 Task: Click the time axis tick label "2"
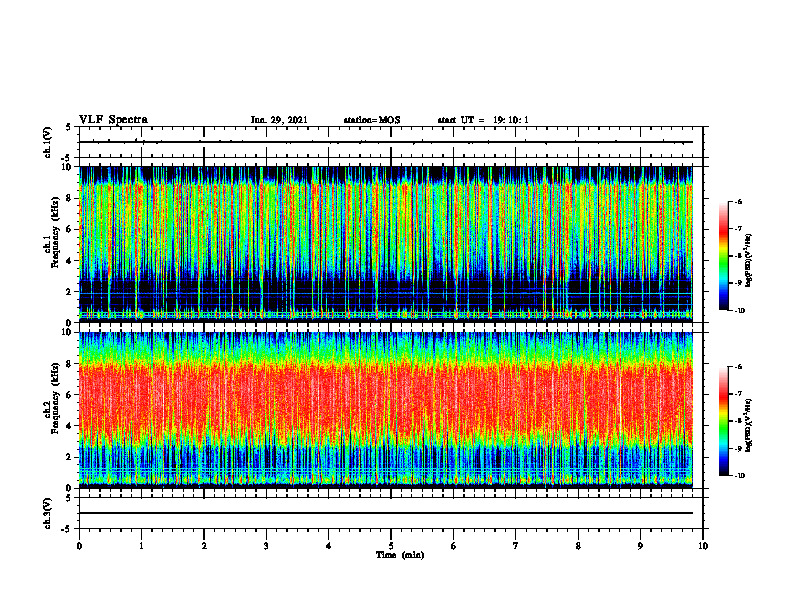[204, 546]
